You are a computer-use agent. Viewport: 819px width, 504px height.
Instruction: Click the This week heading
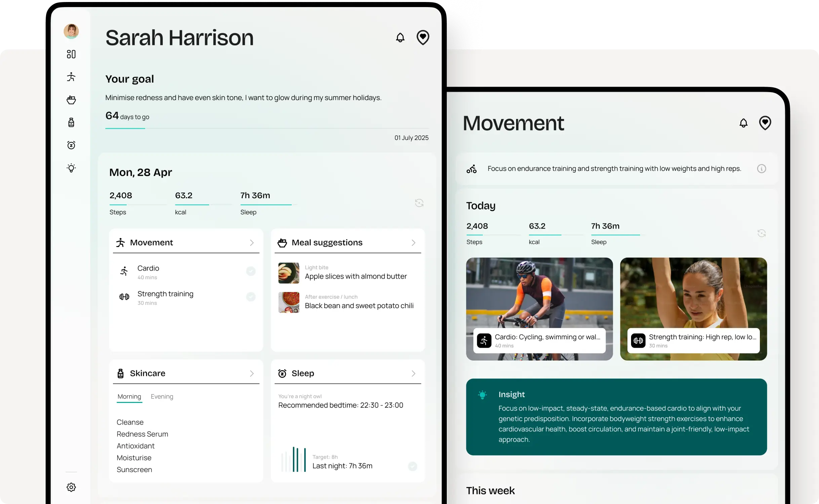(490, 491)
